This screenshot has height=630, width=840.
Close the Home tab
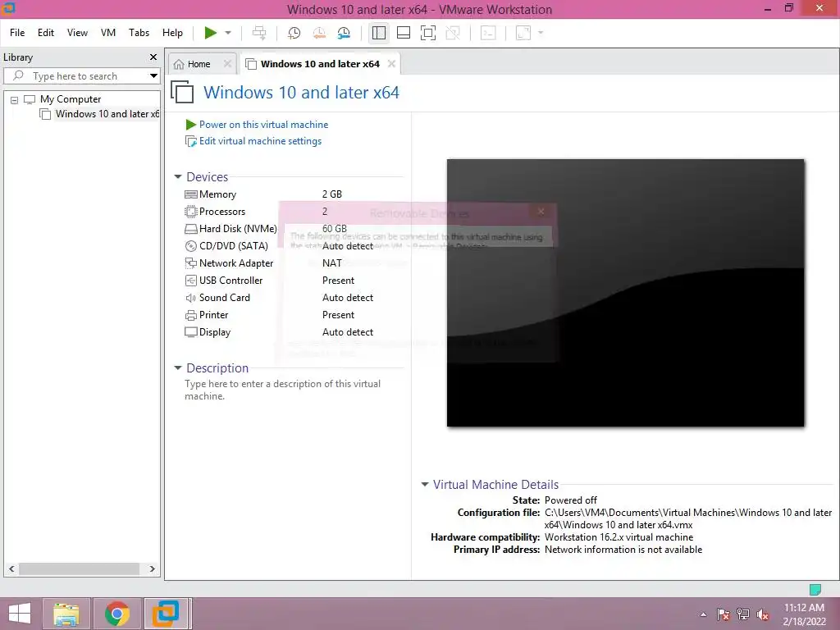pos(228,64)
